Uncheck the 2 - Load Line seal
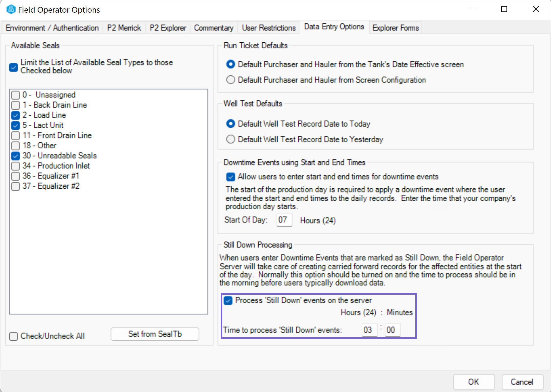551x392 pixels. (x=16, y=115)
